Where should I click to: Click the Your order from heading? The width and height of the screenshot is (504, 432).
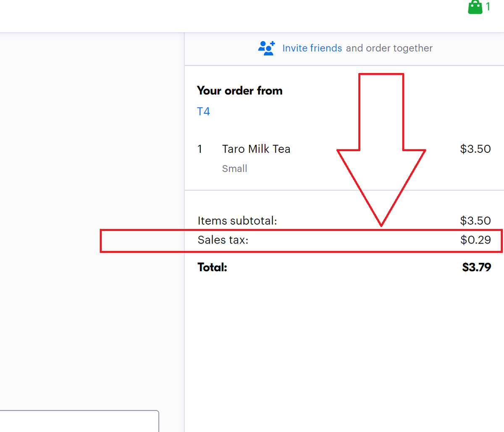click(239, 91)
